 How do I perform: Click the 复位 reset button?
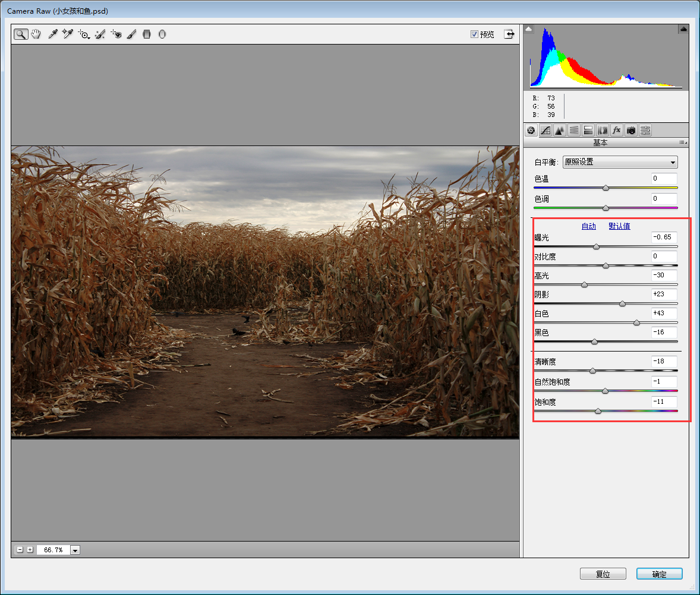tap(603, 574)
